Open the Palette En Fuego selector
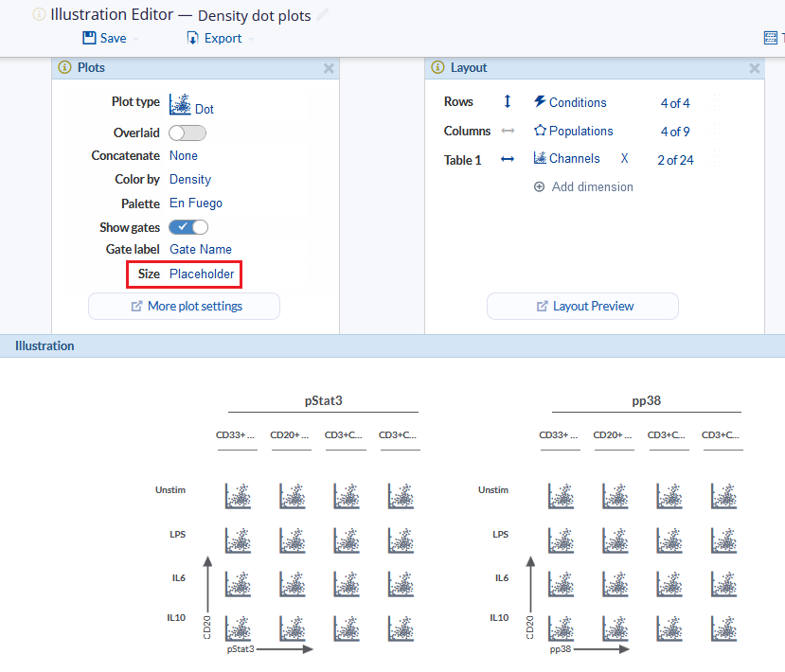Screen dimensions: 785x672 196,203
